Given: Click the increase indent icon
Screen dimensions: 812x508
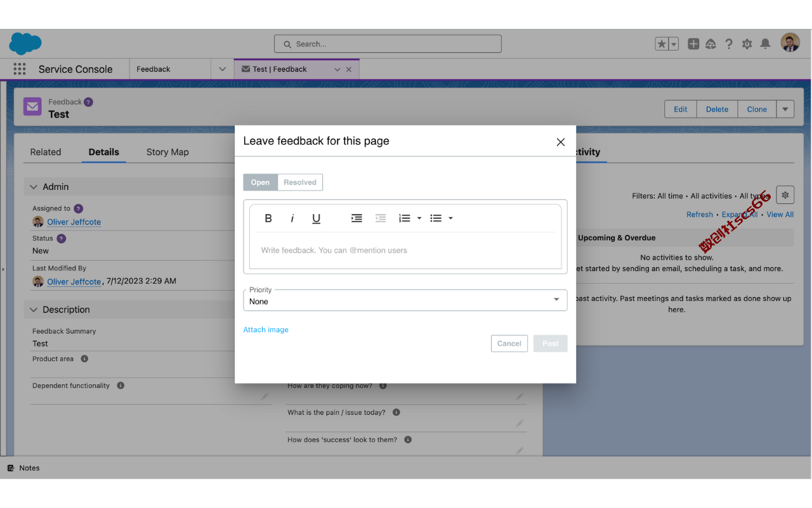Looking at the screenshot, I should (x=357, y=218).
